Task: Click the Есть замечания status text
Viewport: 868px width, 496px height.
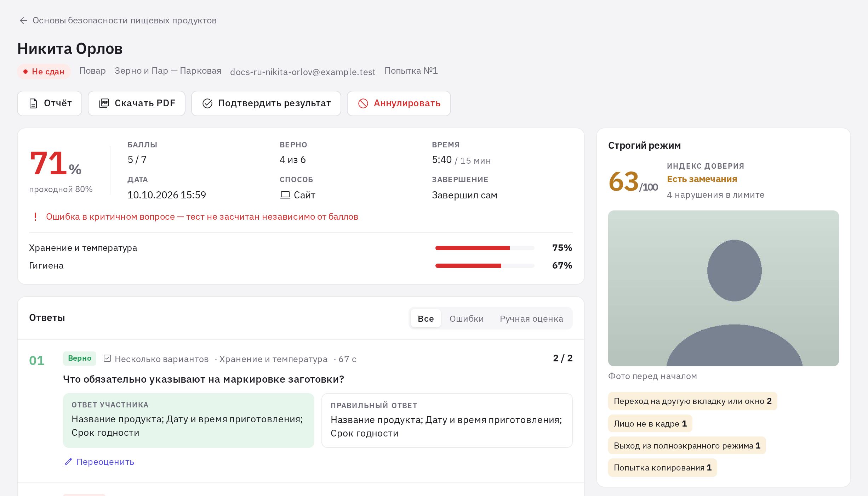Action: pos(702,179)
